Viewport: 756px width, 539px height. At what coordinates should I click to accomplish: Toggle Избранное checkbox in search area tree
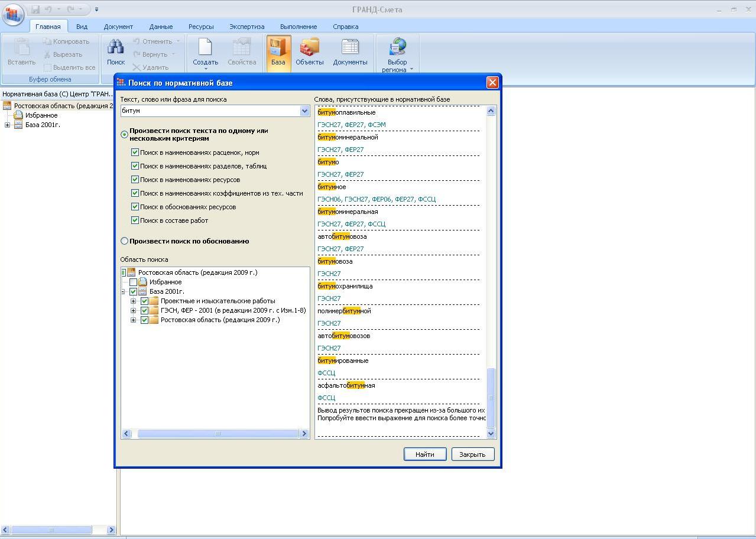[x=133, y=282]
